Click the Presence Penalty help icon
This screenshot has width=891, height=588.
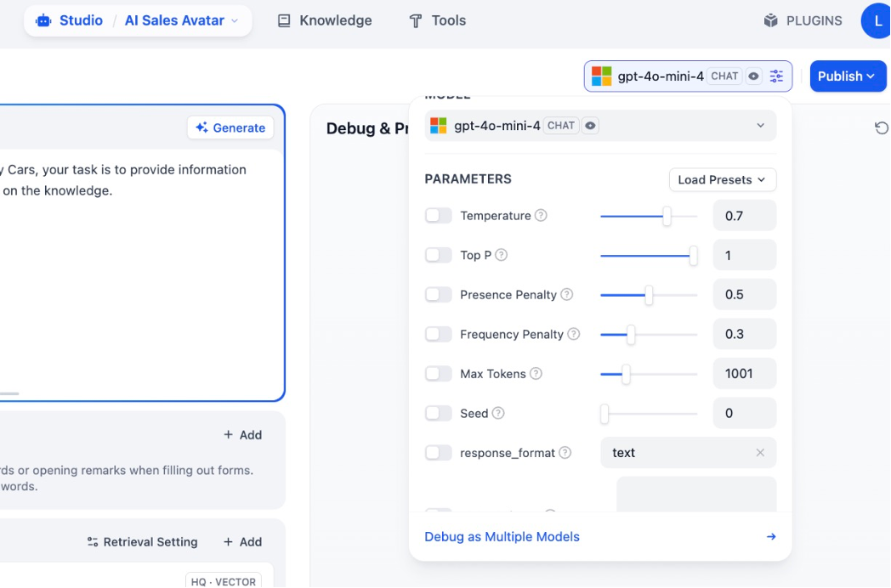(x=566, y=294)
